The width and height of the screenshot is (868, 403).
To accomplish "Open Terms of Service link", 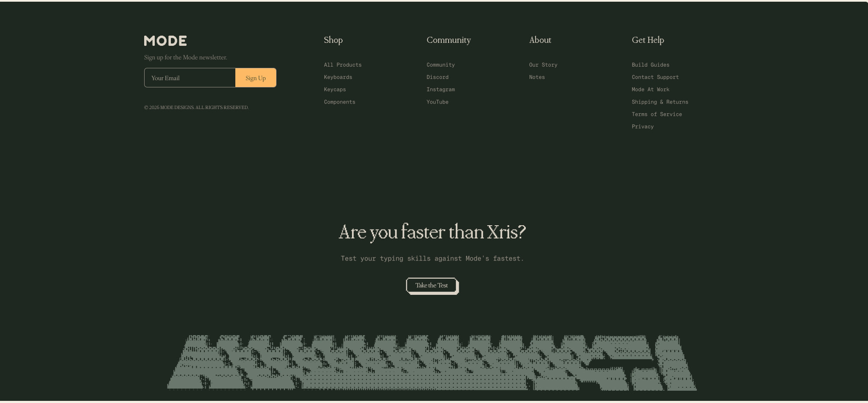I will (657, 114).
